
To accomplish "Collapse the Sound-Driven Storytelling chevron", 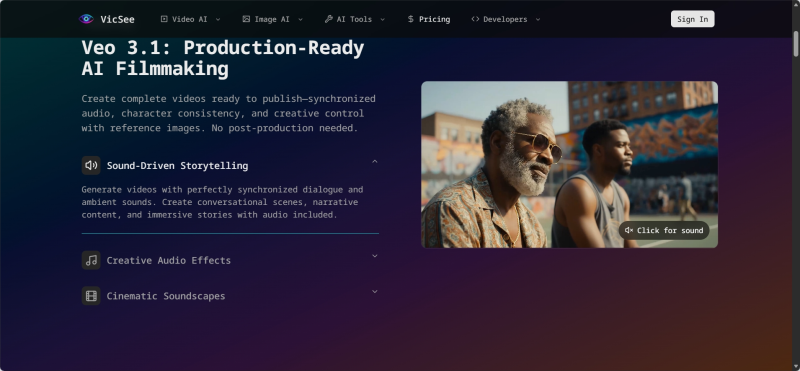I will tap(374, 161).
